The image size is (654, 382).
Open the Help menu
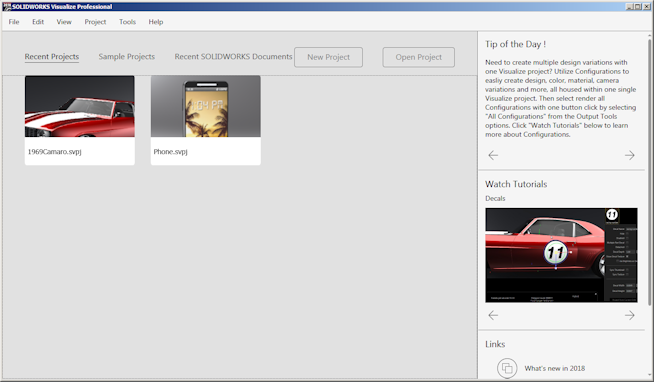[156, 22]
